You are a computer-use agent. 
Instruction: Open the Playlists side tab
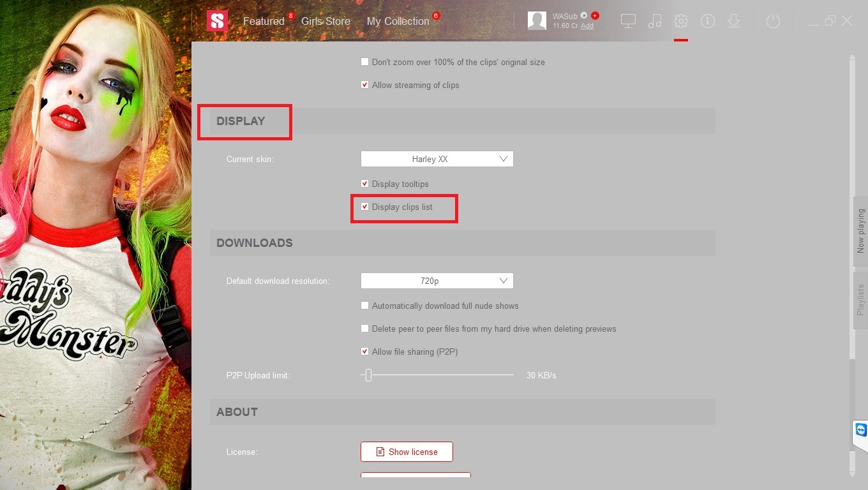coord(860,300)
